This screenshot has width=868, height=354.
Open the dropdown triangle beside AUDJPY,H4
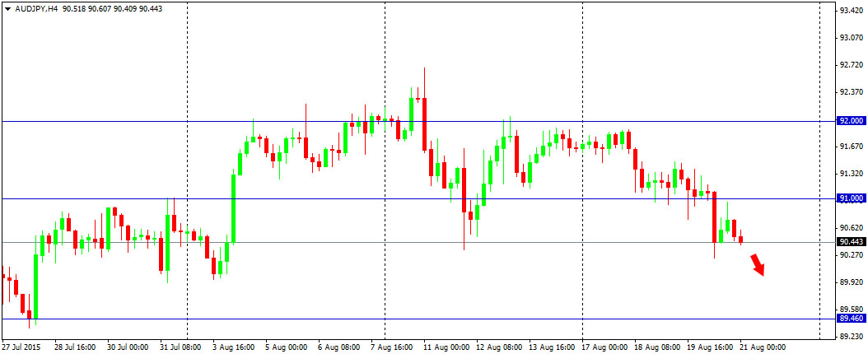point(7,8)
